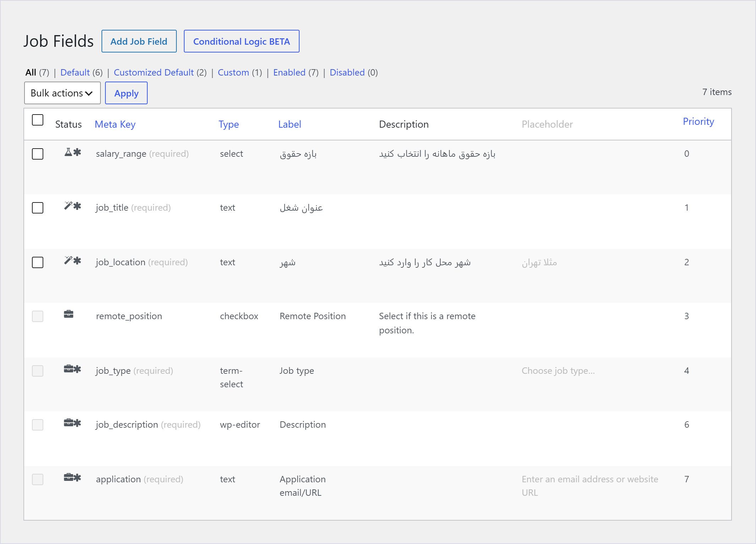Click the 'Application email/URL' label cell

(x=303, y=486)
